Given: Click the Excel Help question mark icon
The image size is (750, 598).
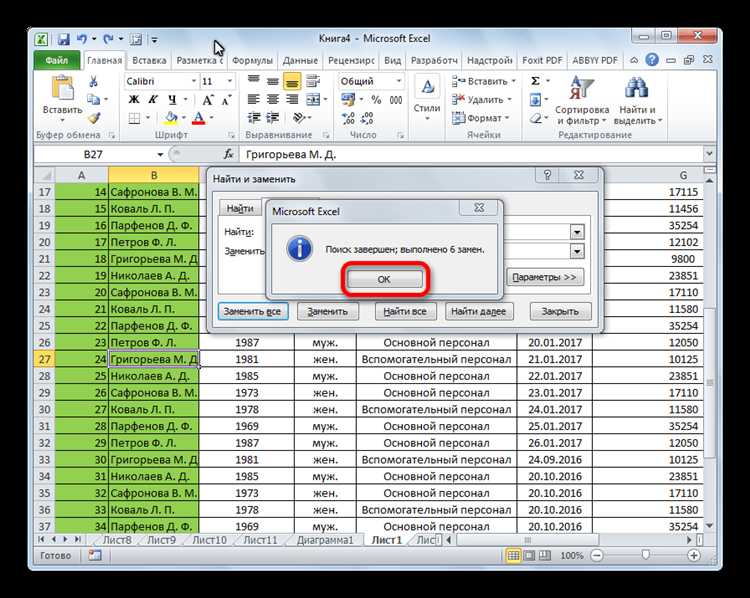Looking at the screenshot, I should click(x=652, y=60).
